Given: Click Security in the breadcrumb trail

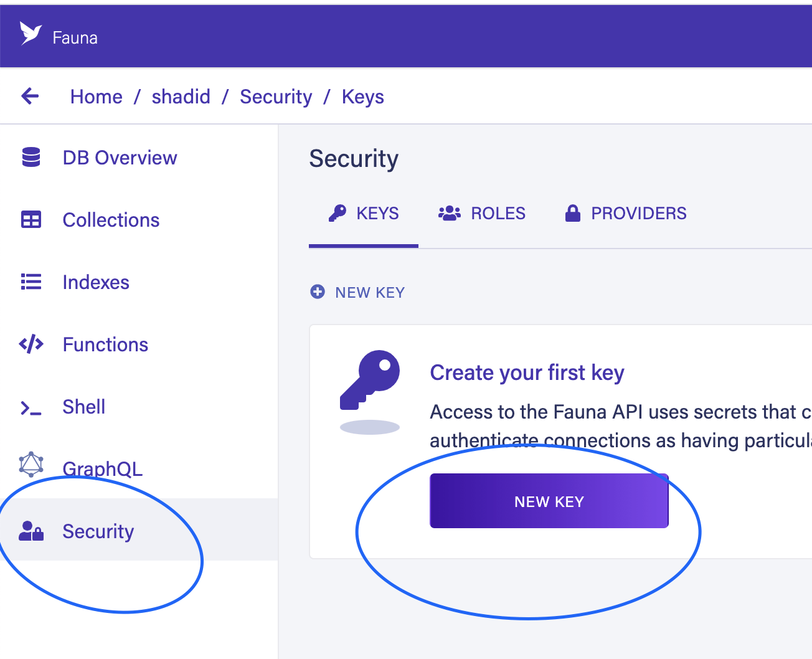Looking at the screenshot, I should pyautogui.click(x=276, y=97).
